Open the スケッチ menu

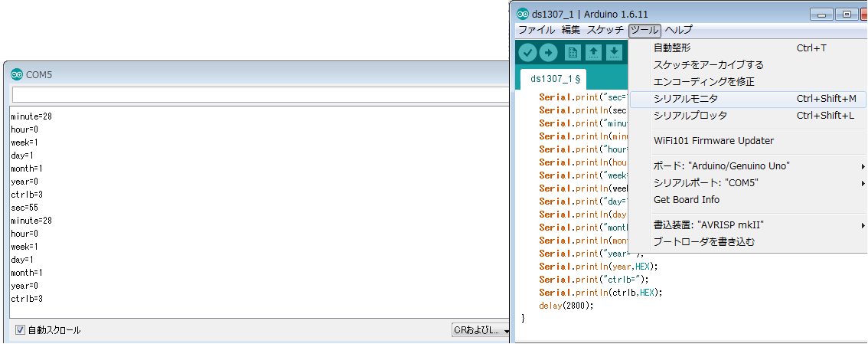(x=605, y=30)
